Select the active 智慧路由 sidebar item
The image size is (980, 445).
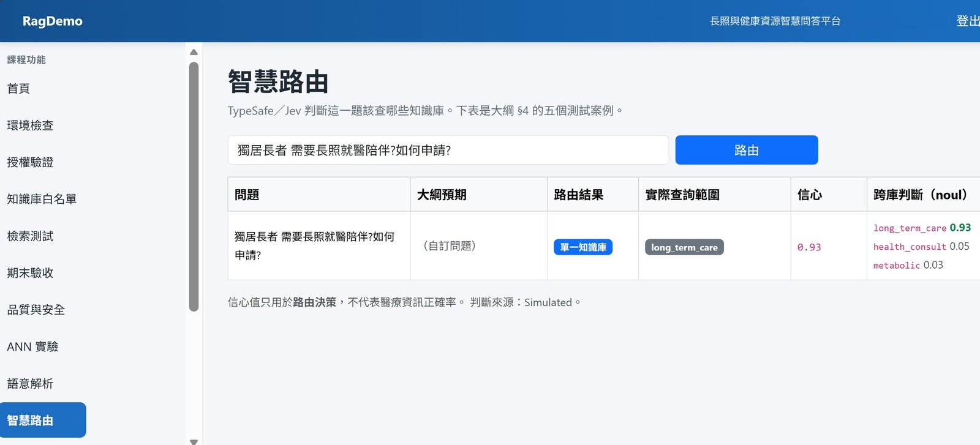tap(43, 420)
